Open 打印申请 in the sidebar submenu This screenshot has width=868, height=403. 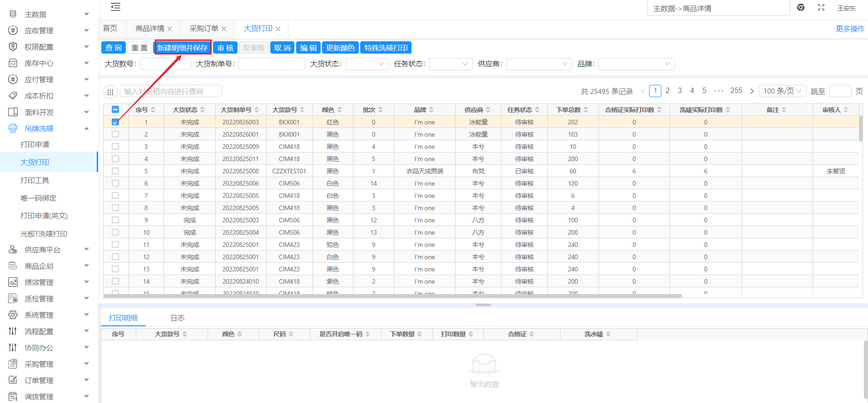coord(35,145)
